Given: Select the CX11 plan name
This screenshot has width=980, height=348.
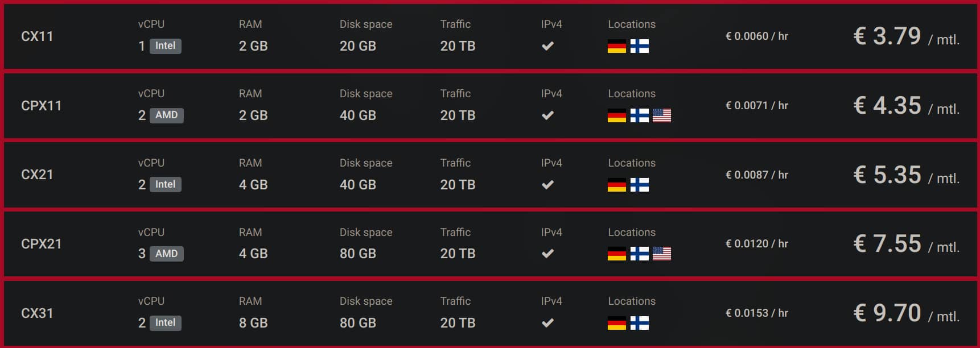Looking at the screenshot, I should click(37, 36).
